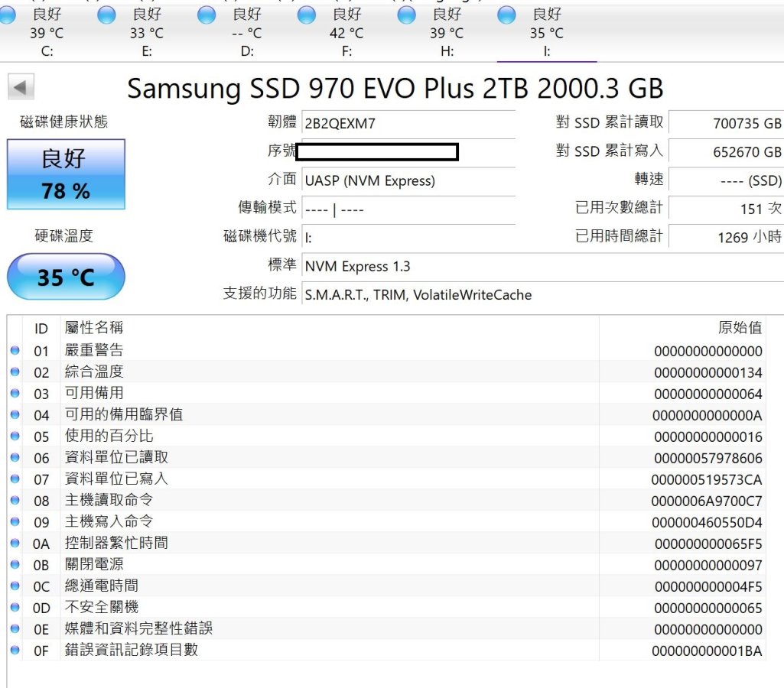This screenshot has height=688, width=784.
Task: Click status dot for 06 資料單位已讀取
Action: (15, 457)
